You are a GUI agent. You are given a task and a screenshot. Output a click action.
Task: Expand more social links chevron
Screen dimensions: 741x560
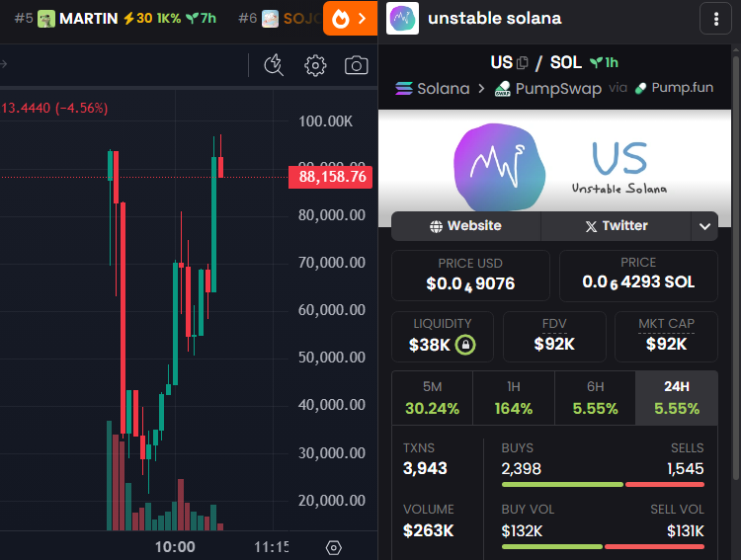[704, 226]
